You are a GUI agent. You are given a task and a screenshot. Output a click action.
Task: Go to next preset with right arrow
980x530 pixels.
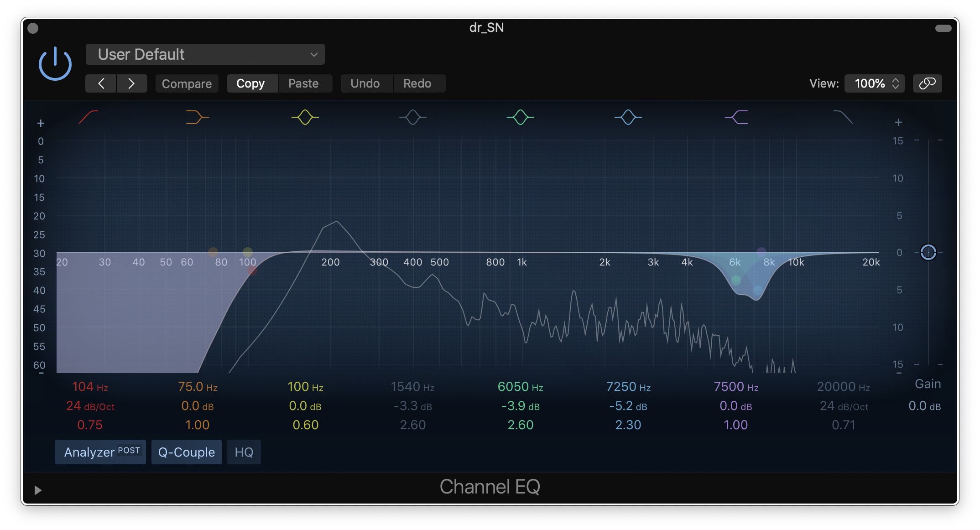(x=131, y=83)
